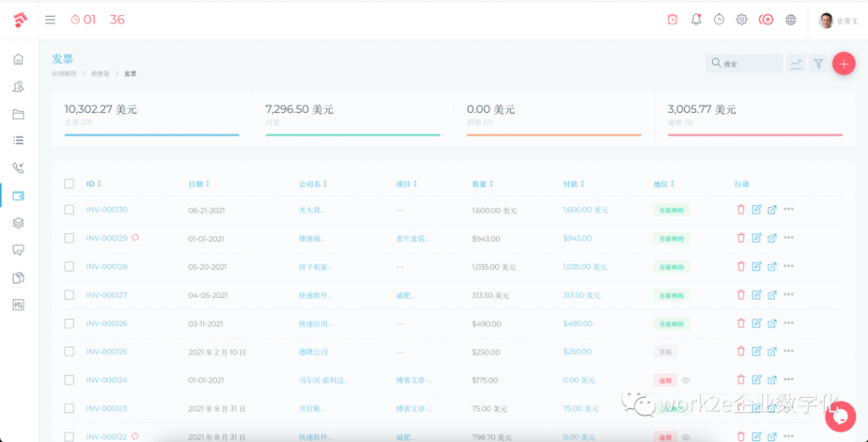The height and width of the screenshot is (442, 868).
Task: Click the app logo in top-left corner
Action: coord(19,20)
